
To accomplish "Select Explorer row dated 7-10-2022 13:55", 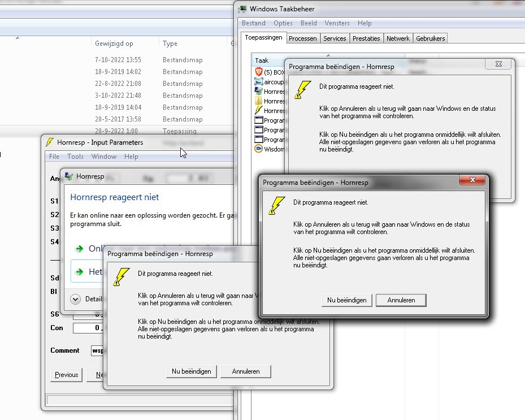I will tap(116, 59).
